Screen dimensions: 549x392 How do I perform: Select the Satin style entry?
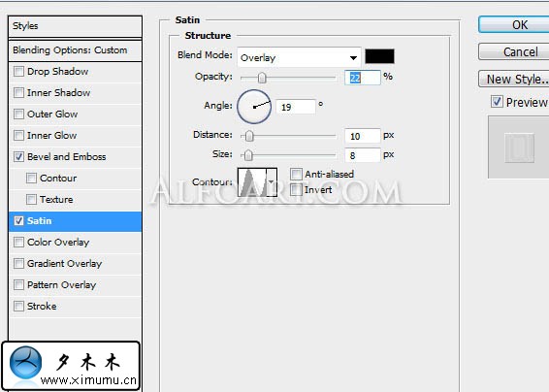pos(75,221)
